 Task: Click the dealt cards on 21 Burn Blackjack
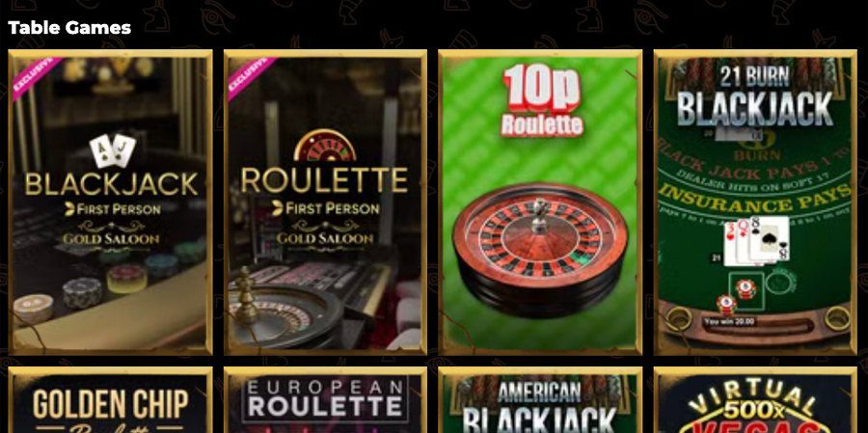[x=756, y=241]
